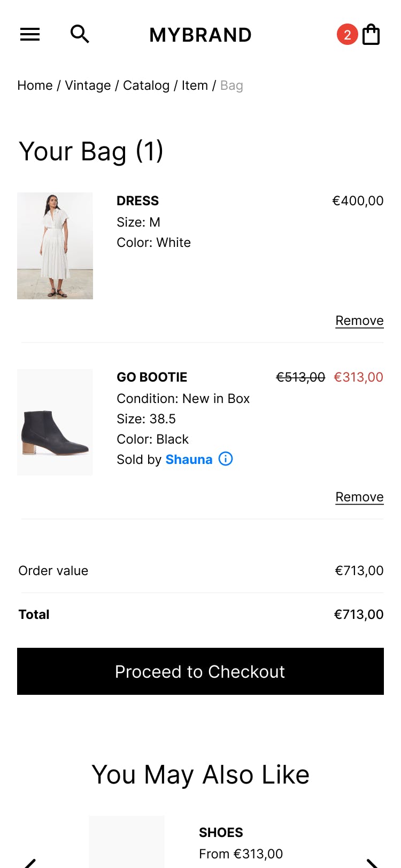Open seller Shauna's profile
The width and height of the screenshot is (401, 868).
189,460
